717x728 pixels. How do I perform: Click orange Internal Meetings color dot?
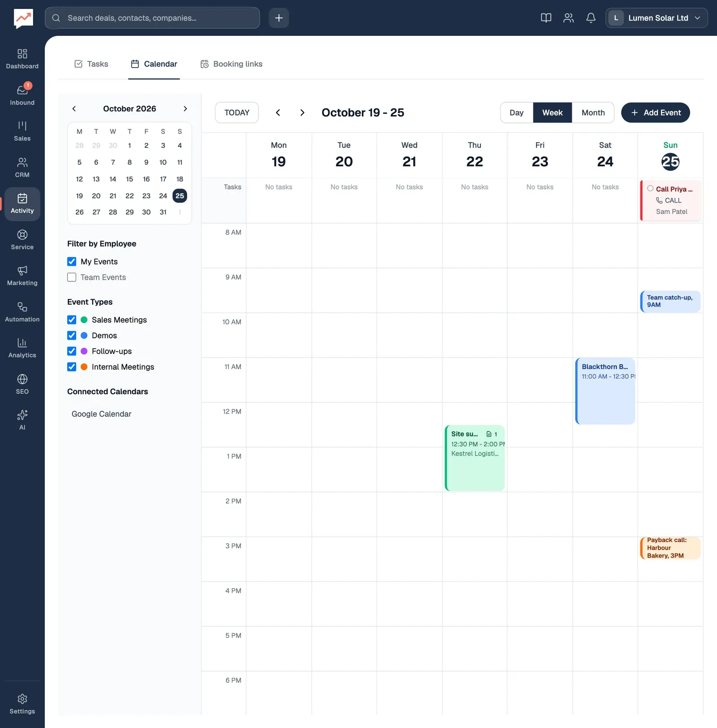tap(84, 367)
